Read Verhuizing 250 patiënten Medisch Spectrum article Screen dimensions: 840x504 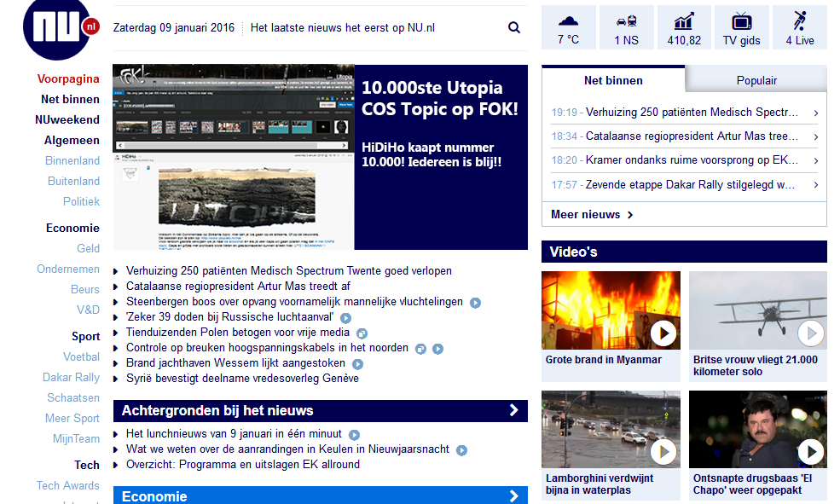pyautogui.click(x=289, y=271)
